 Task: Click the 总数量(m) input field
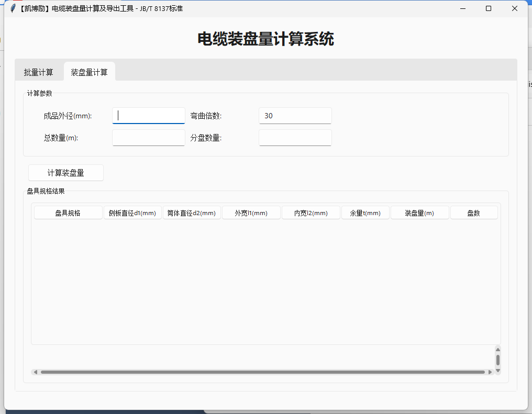point(148,137)
